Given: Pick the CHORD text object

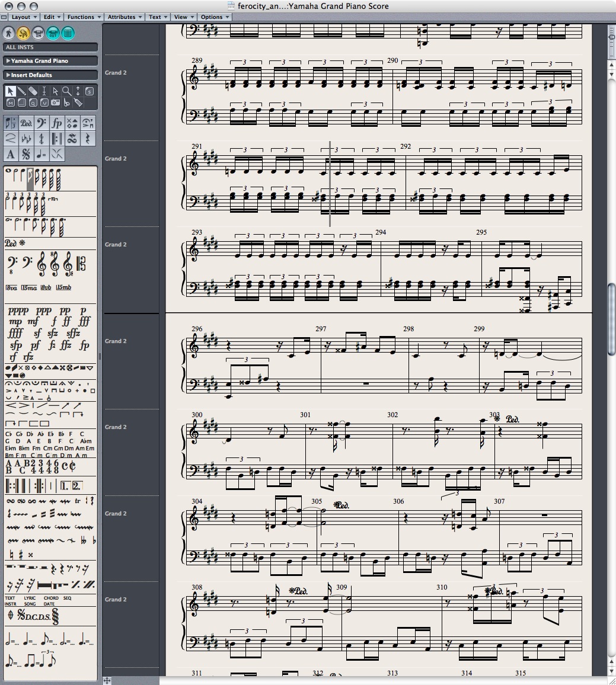Looking at the screenshot, I should pyautogui.click(x=51, y=598).
